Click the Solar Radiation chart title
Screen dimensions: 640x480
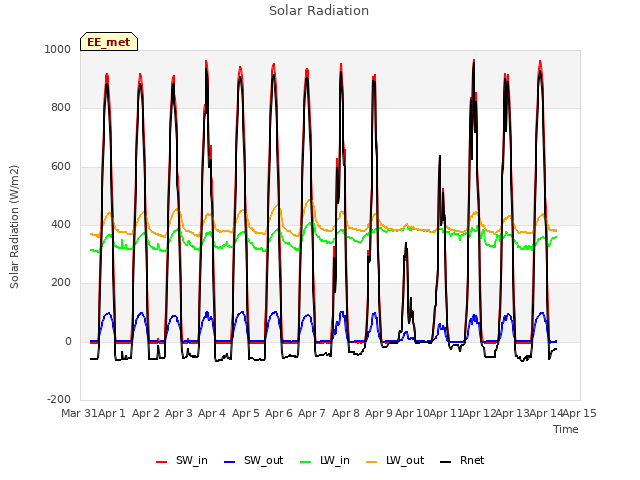pos(319,11)
